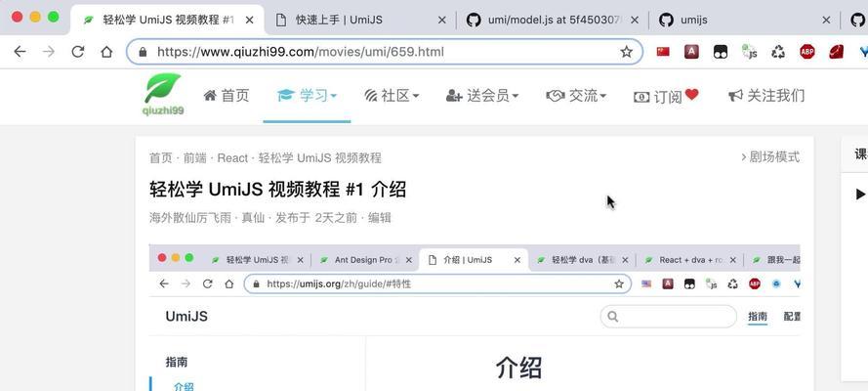Expand the 社区 menu caret

tap(416, 97)
